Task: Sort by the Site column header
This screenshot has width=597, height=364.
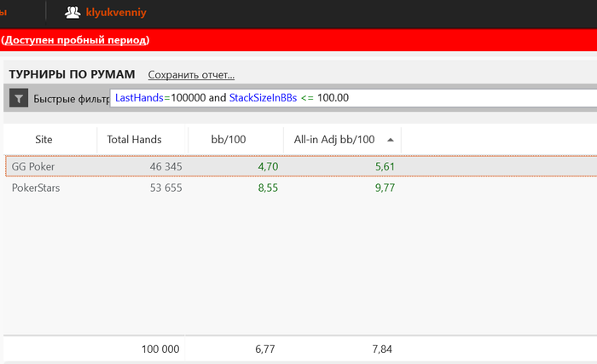Action: [x=43, y=139]
